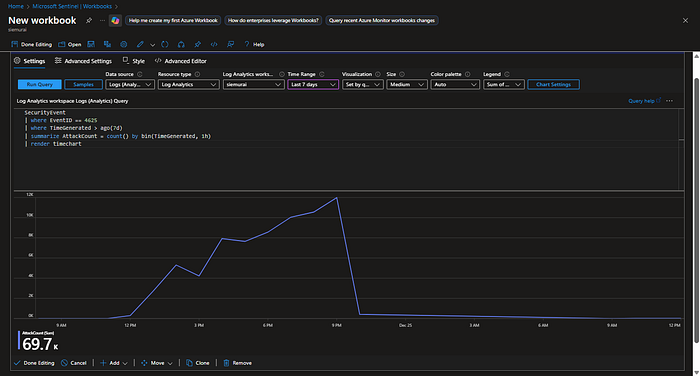The height and width of the screenshot is (376, 700).
Task: Open workbook settings gear in top toolbar
Action: 124,44
